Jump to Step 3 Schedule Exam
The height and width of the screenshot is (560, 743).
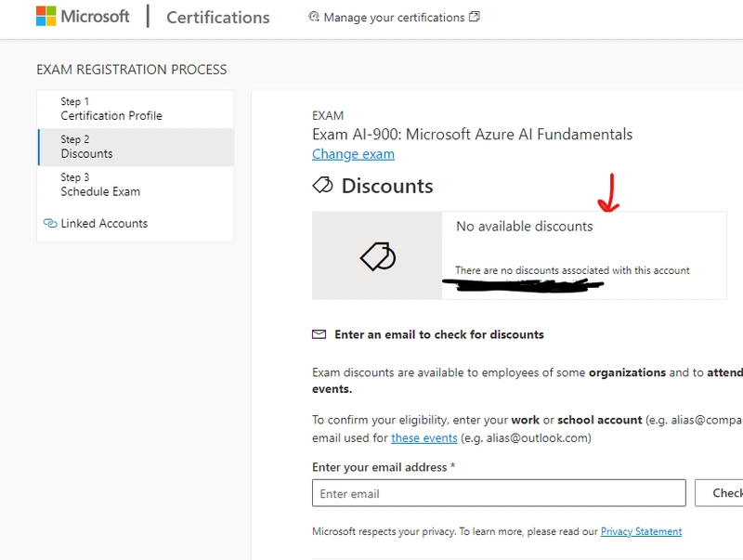100,185
